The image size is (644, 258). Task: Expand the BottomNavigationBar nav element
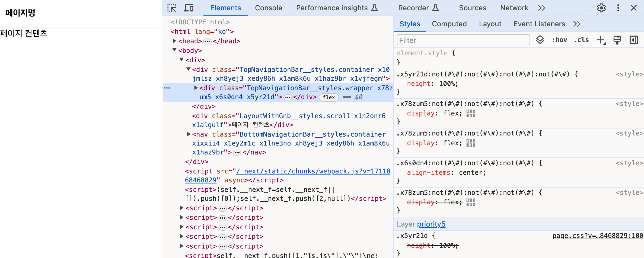pyautogui.click(x=189, y=134)
